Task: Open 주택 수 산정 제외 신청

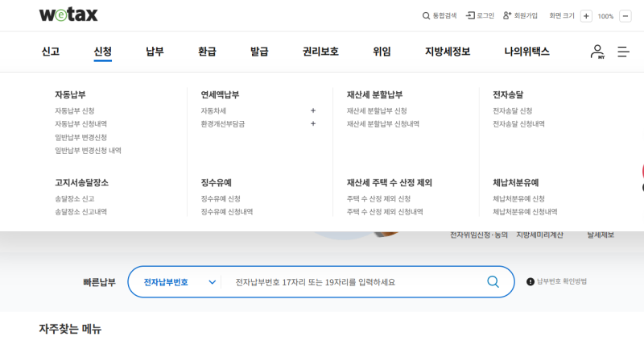Action: coord(378,198)
